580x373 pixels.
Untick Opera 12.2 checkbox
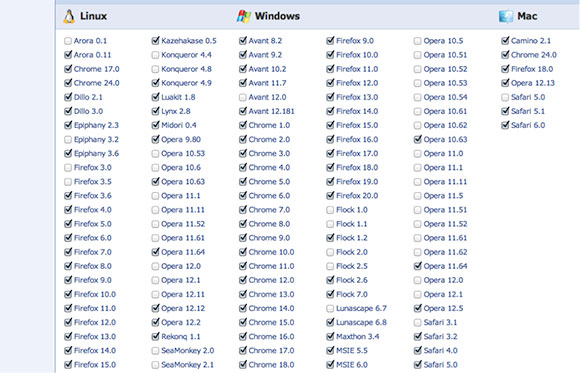click(x=155, y=322)
